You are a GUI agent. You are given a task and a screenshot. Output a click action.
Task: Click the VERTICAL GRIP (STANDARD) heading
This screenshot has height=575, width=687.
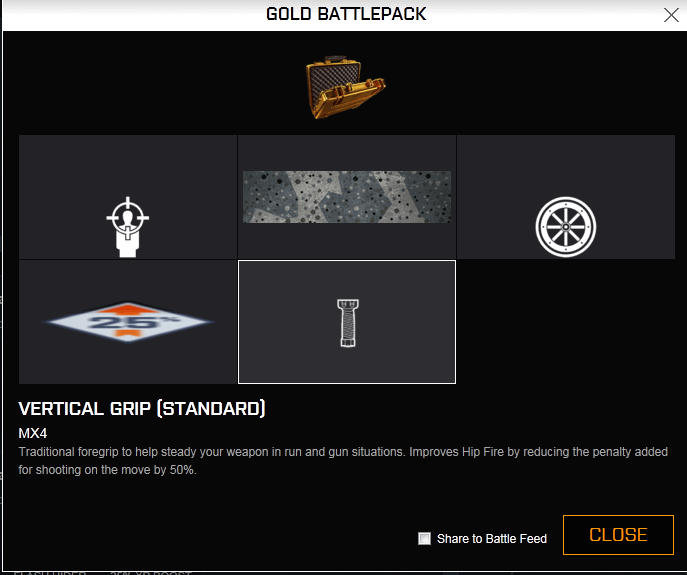tap(142, 408)
